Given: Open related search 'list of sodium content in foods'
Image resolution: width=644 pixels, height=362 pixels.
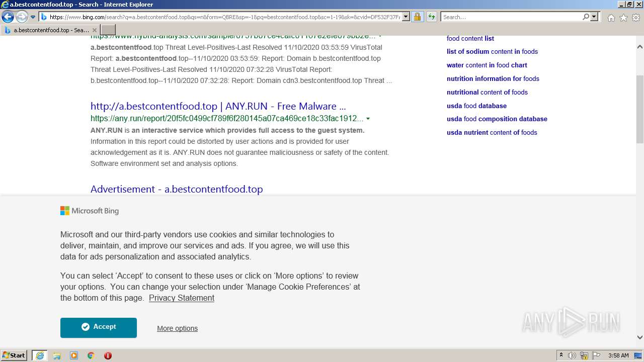Looking at the screenshot, I should pyautogui.click(x=492, y=51).
